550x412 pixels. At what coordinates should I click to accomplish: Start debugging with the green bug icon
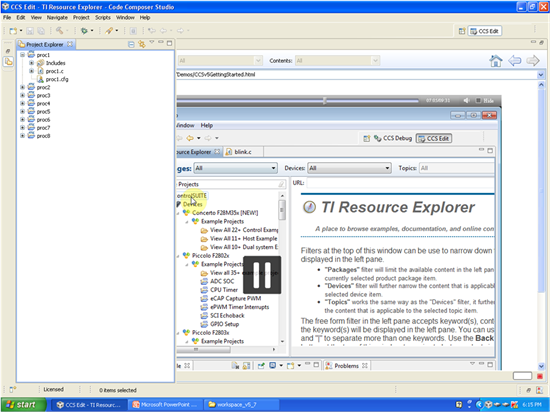(84, 31)
